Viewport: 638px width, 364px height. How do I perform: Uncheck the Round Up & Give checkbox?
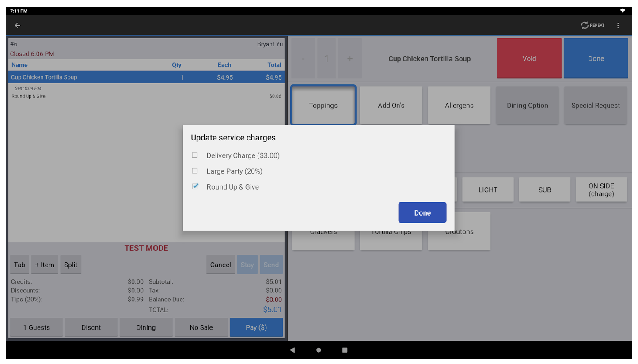point(195,187)
